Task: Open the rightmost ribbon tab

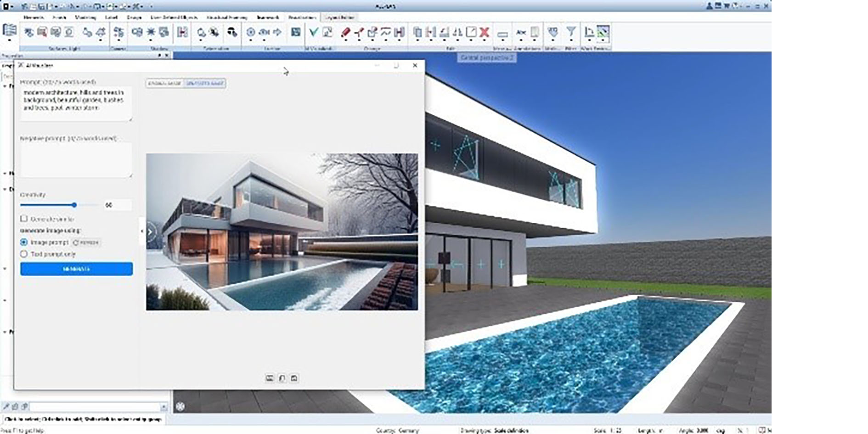Action: [339, 17]
